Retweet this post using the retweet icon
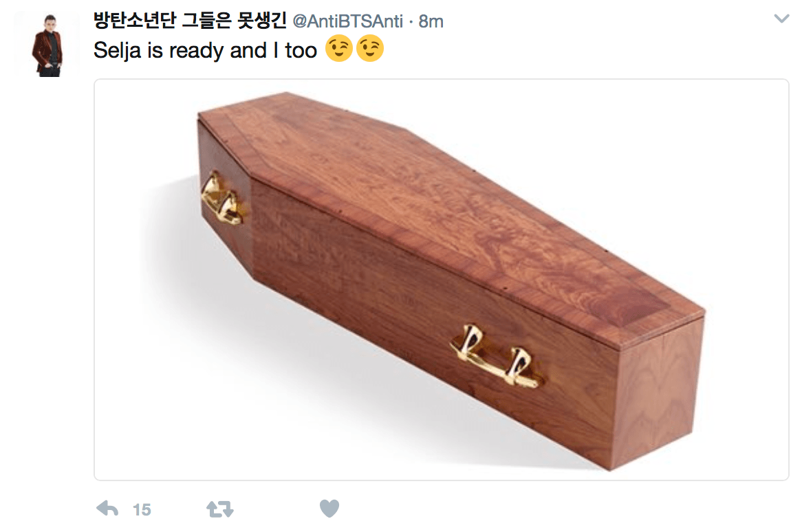802x532 pixels. (220, 509)
